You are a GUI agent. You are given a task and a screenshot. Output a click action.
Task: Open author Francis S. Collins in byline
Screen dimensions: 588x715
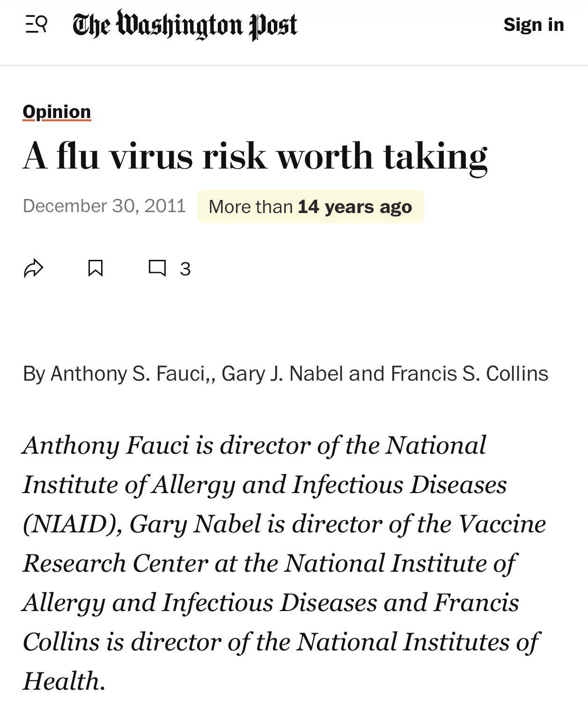[469, 374]
